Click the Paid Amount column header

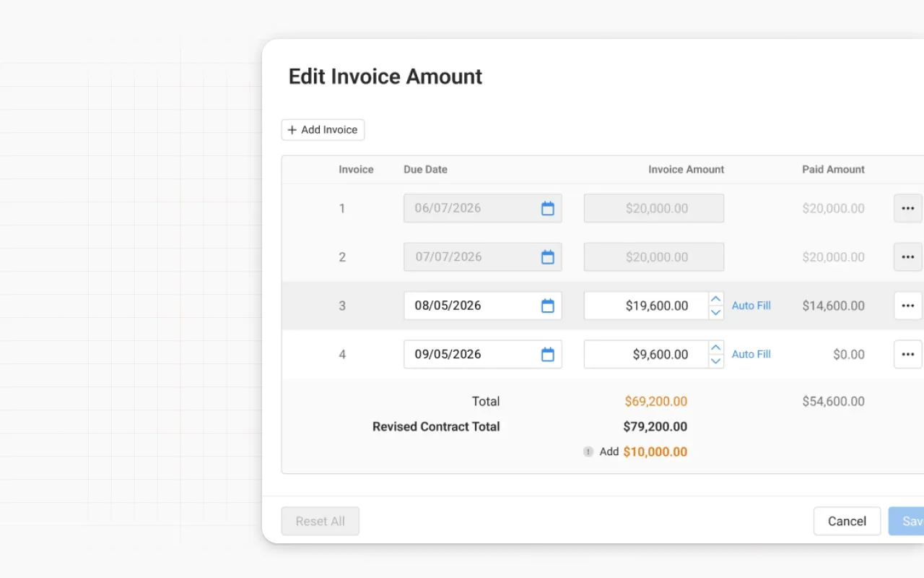pos(833,170)
